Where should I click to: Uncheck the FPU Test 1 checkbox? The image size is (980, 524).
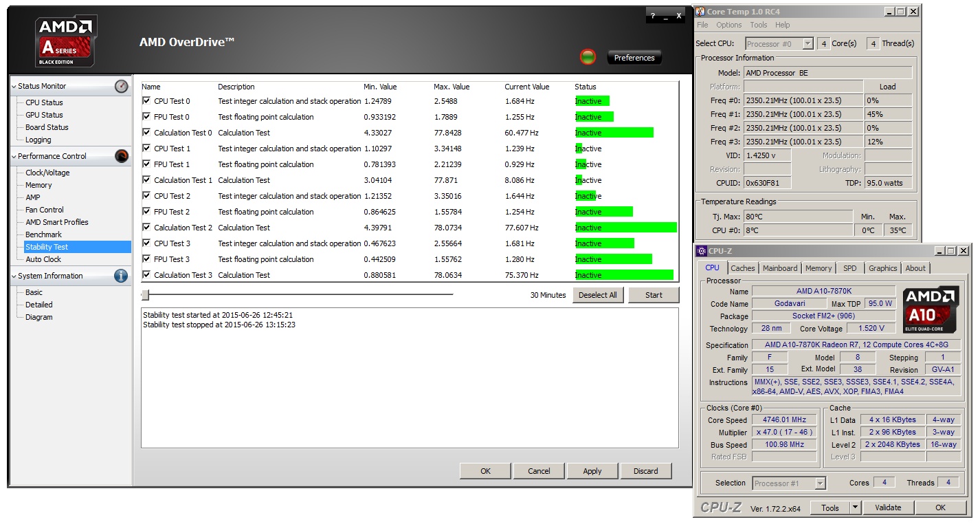[x=146, y=164]
